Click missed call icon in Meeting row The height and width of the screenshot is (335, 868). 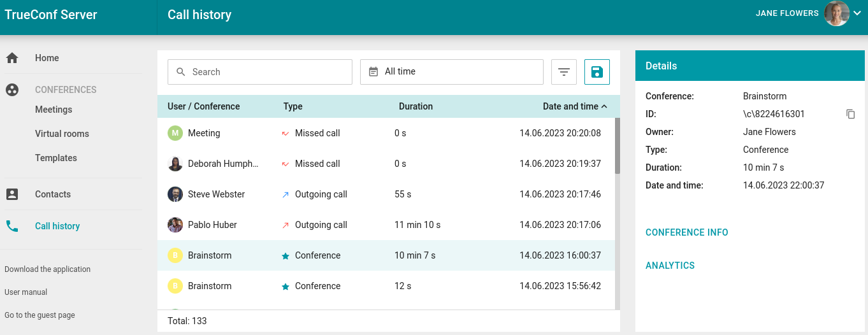tap(286, 134)
